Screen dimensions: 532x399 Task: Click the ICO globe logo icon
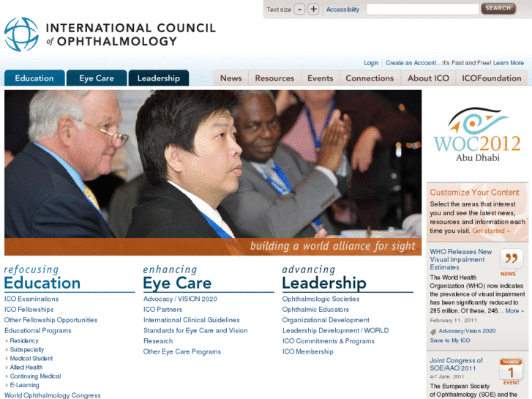point(21,34)
